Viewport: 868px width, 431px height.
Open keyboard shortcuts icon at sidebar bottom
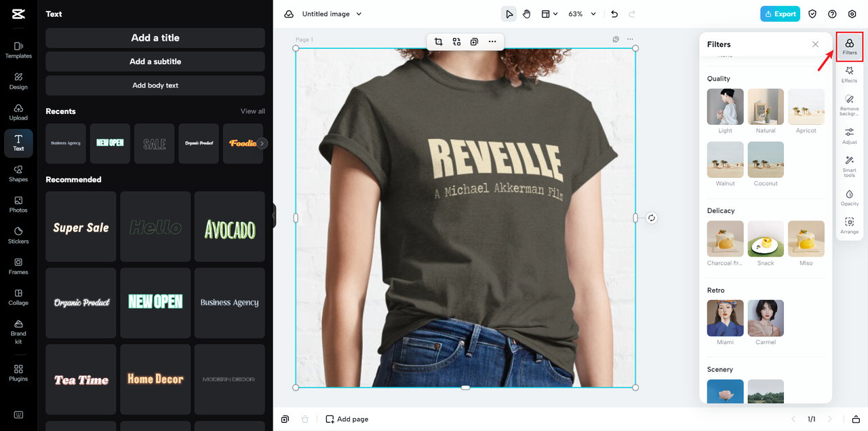18,415
